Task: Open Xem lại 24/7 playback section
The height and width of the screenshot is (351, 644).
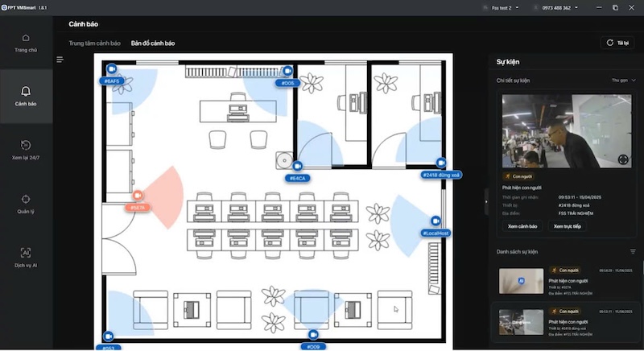Action: tap(26, 150)
